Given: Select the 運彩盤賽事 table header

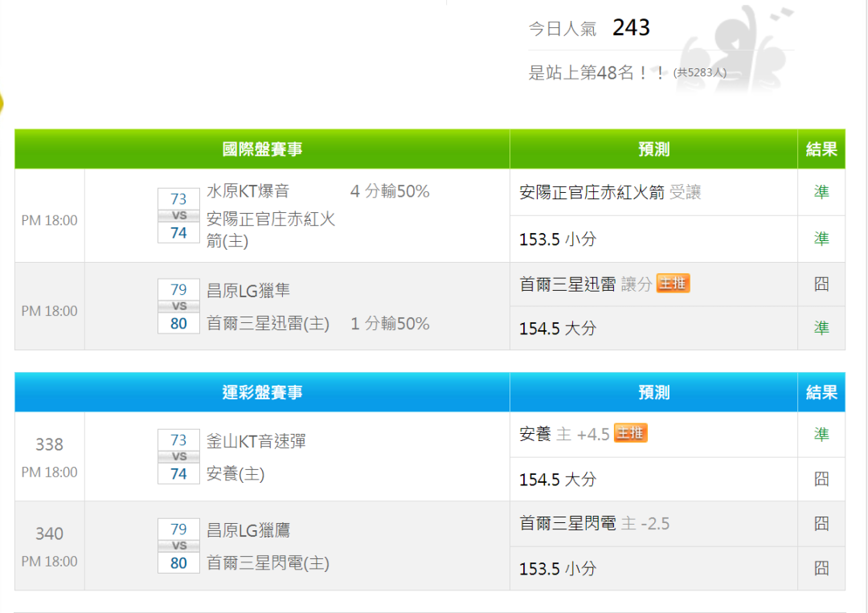Looking at the screenshot, I should pos(262,393).
